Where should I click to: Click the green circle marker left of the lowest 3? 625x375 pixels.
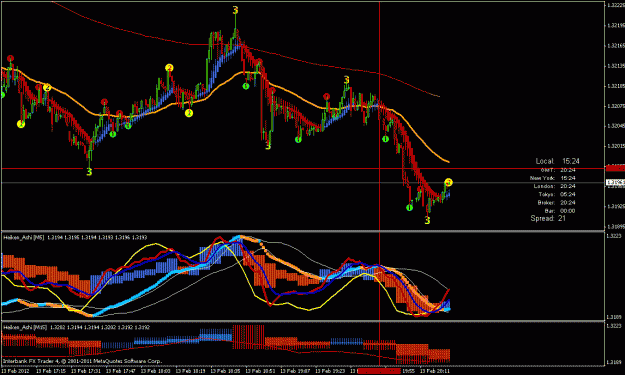click(409, 208)
